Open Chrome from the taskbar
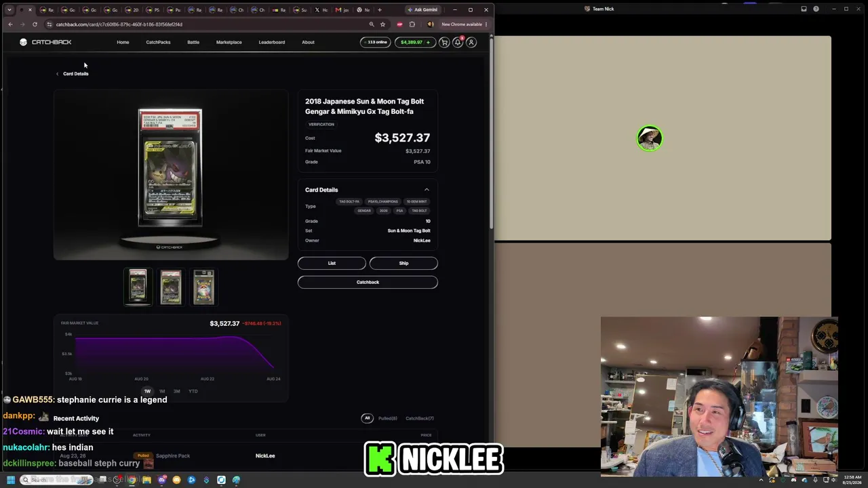This screenshot has width=868, height=488. 132,480
